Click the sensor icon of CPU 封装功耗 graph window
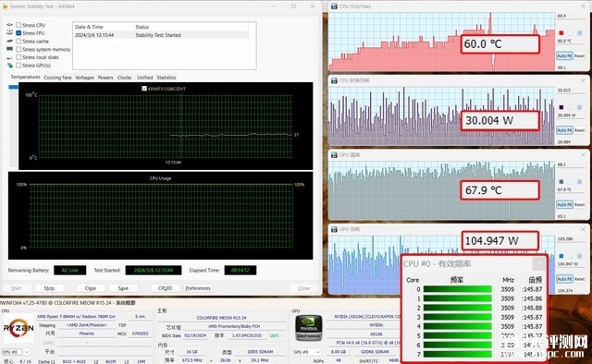The image size is (592, 364). (x=334, y=80)
